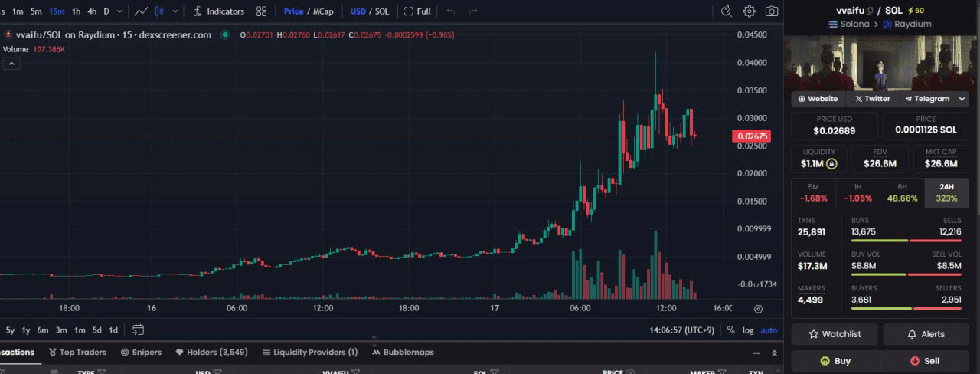The width and height of the screenshot is (980, 374).
Task: Click the liquidity lock icon
Action: tap(831, 163)
